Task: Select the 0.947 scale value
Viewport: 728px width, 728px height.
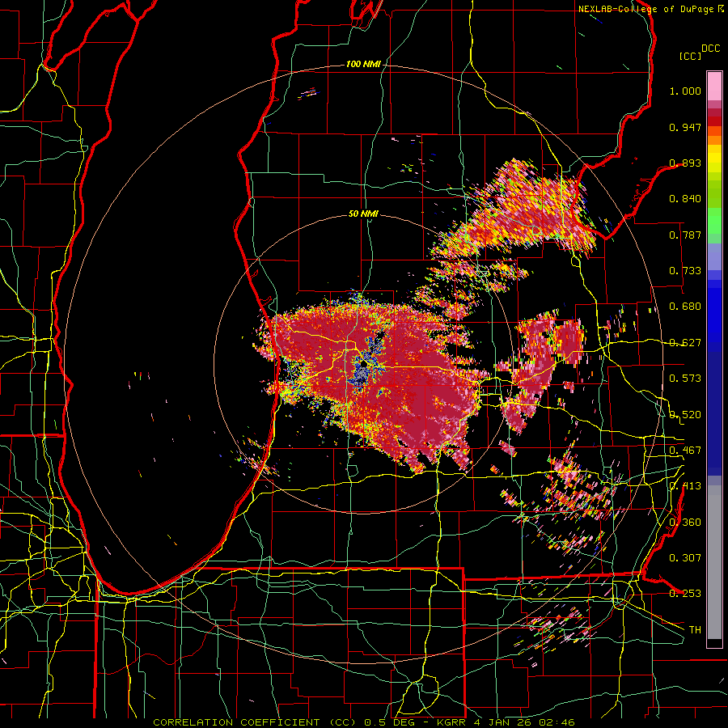Action: click(685, 127)
